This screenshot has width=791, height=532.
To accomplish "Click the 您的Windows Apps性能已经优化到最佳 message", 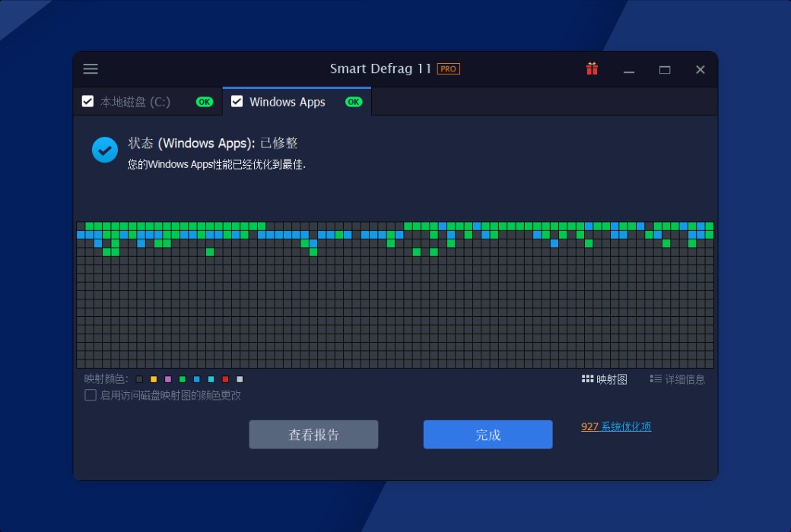I will tap(217, 164).
